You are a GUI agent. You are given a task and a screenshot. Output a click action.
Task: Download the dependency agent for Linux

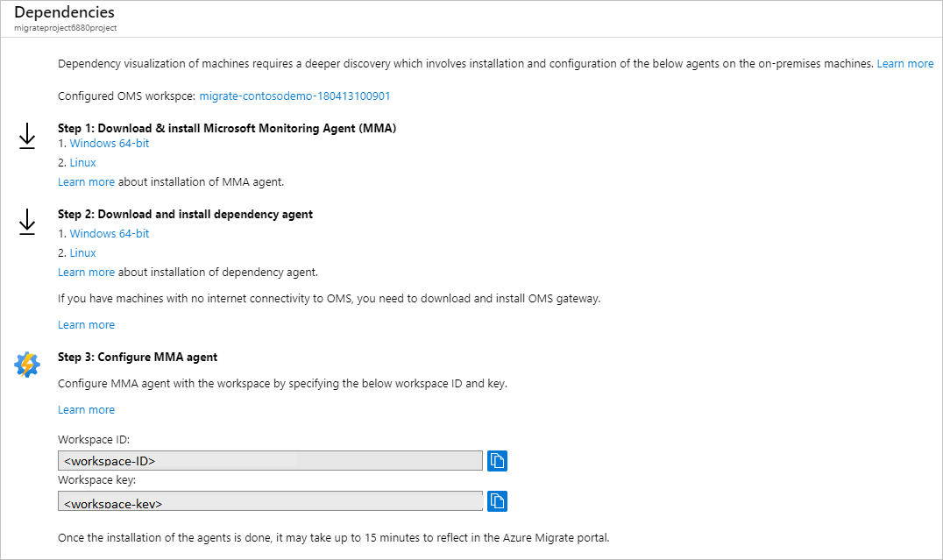[83, 253]
